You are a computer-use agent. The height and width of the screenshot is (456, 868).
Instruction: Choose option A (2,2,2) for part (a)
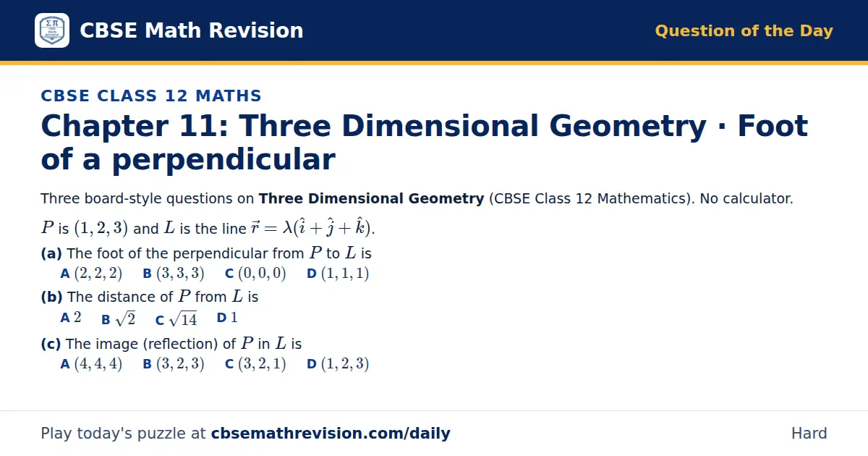pyautogui.click(x=91, y=274)
